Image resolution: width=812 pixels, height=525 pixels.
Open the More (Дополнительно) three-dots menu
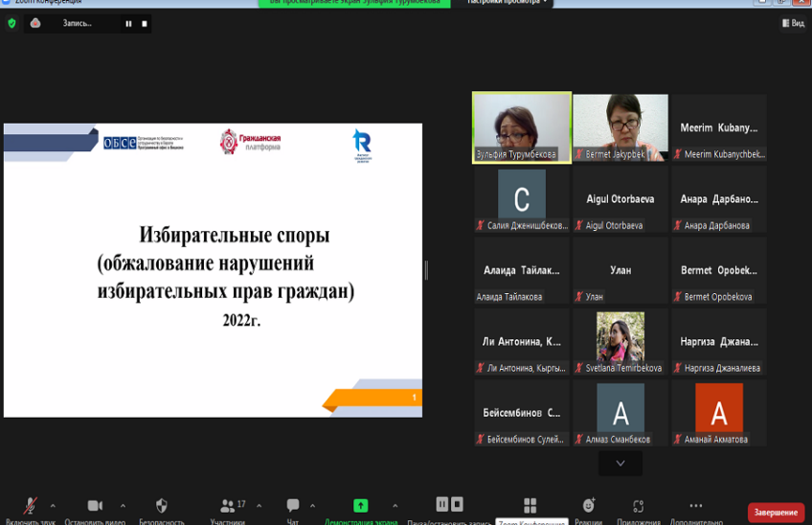click(x=696, y=506)
